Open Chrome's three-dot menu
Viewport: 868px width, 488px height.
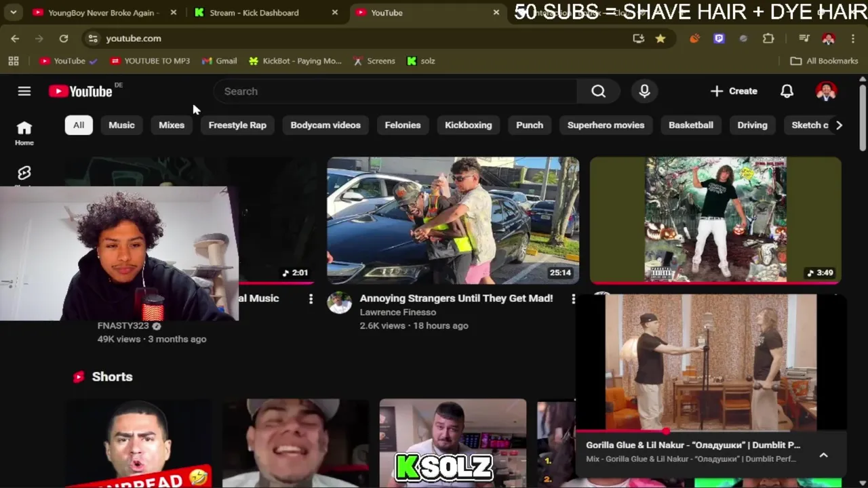(x=853, y=39)
